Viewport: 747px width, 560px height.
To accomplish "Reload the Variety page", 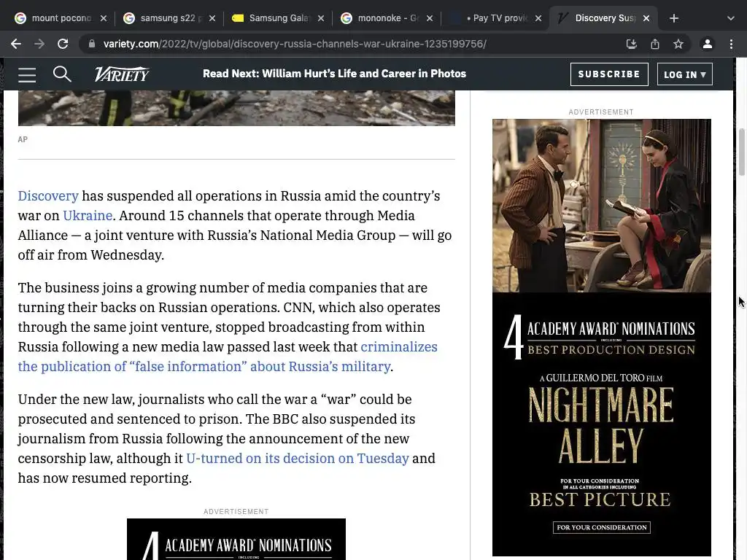I will (x=63, y=44).
